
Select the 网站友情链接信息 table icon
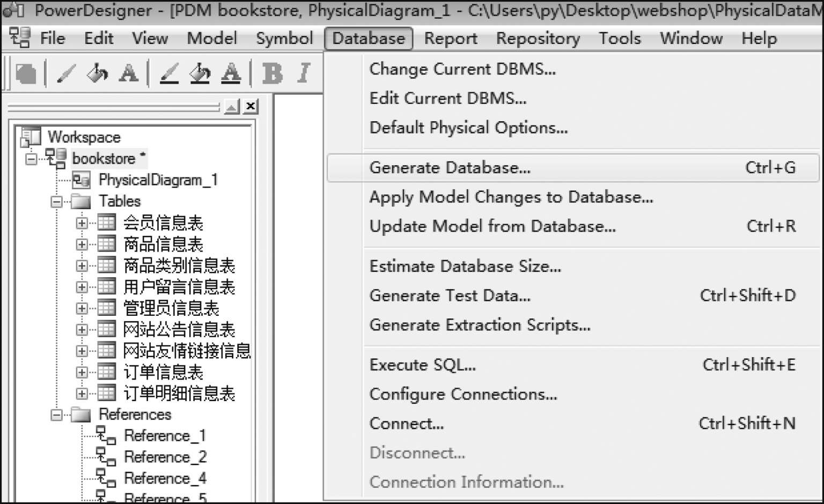coord(107,351)
